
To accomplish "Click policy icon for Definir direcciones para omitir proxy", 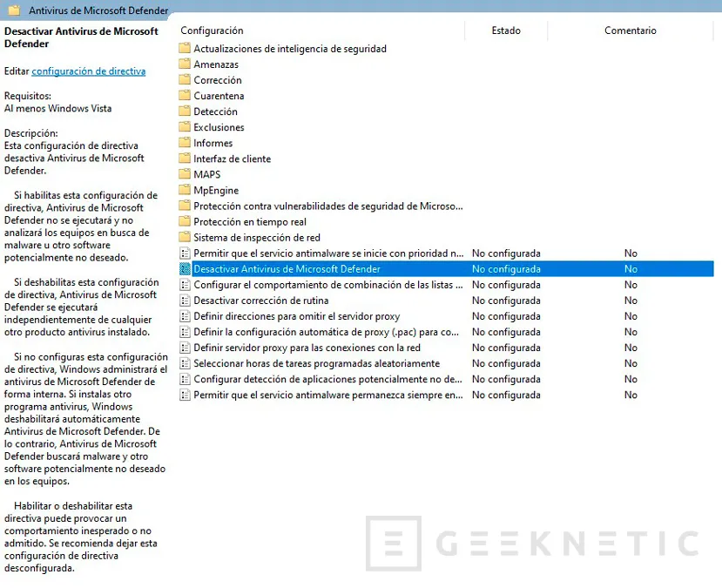I will tap(185, 316).
